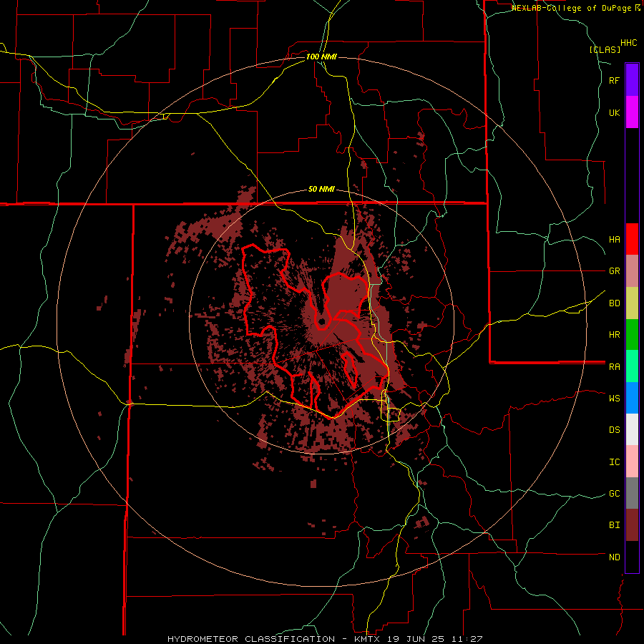The width and height of the screenshot is (644, 644).
Task: Click the HR green legend swatch
Action: click(632, 335)
